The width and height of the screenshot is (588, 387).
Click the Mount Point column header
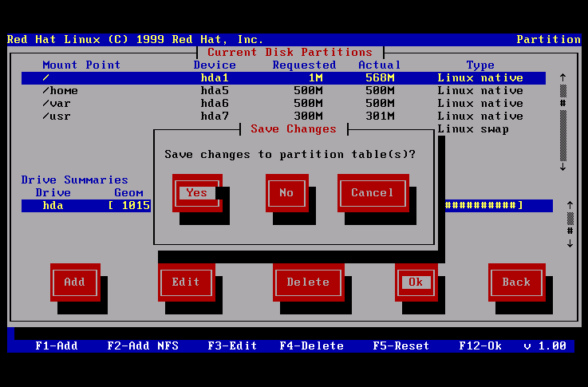pos(81,65)
